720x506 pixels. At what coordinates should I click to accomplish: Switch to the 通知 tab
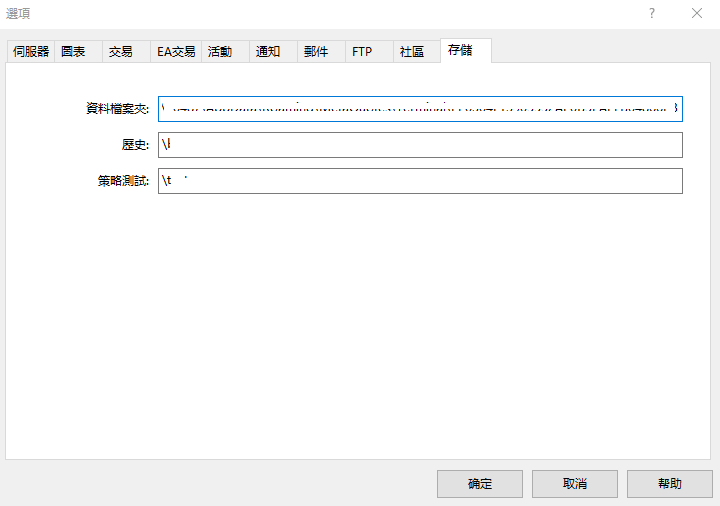tap(273, 51)
